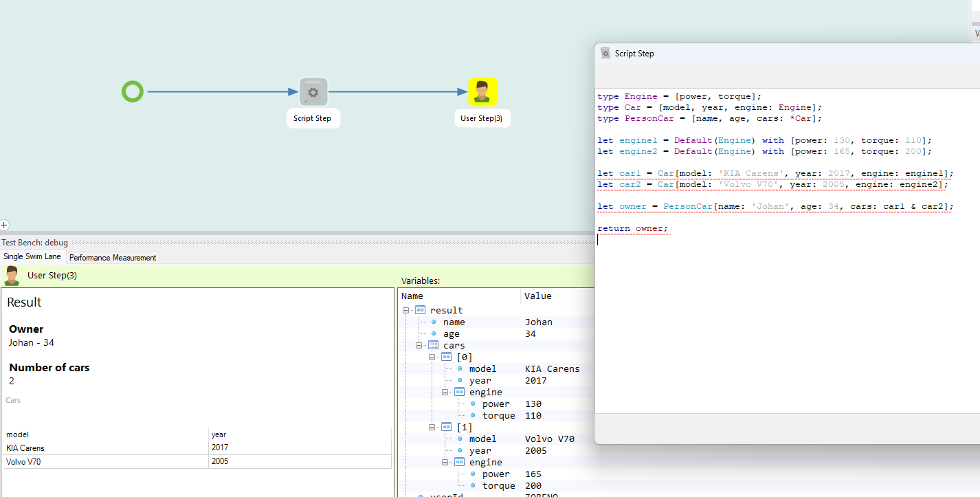Click the [0] object icon in tree
The height and width of the screenshot is (497, 980).
coord(447,357)
